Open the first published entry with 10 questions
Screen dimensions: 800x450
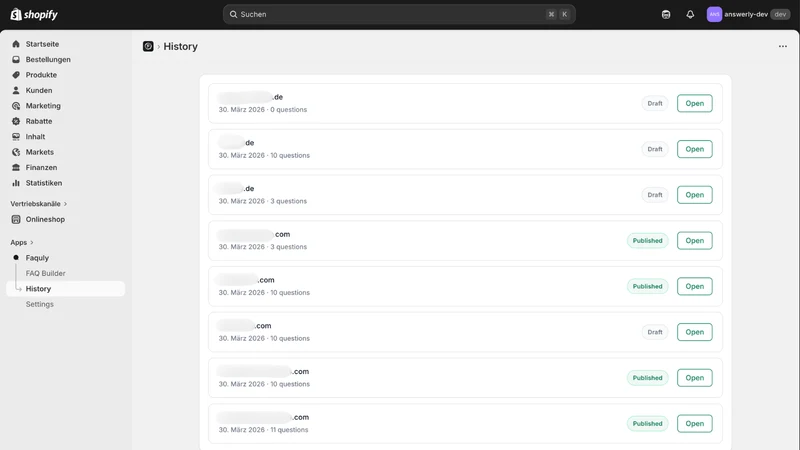coord(694,286)
